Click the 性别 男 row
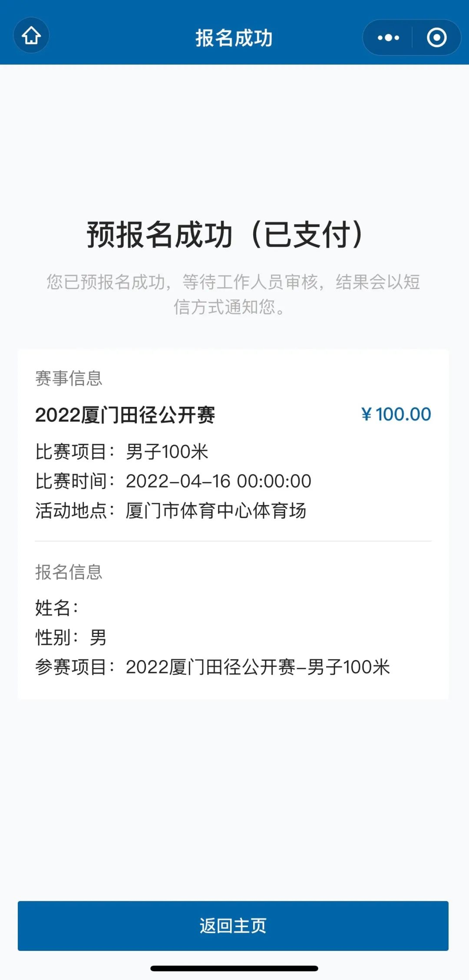 click(x=71, y=637)
